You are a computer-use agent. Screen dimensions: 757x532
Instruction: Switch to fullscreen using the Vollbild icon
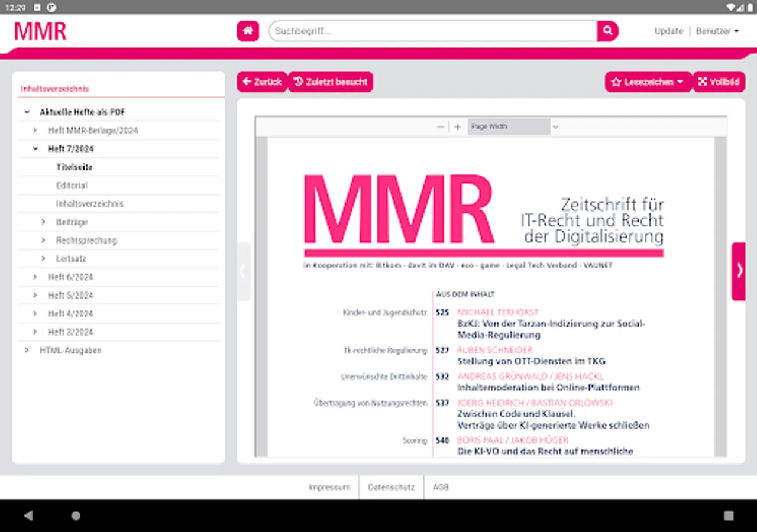click(x=719, y=82)
